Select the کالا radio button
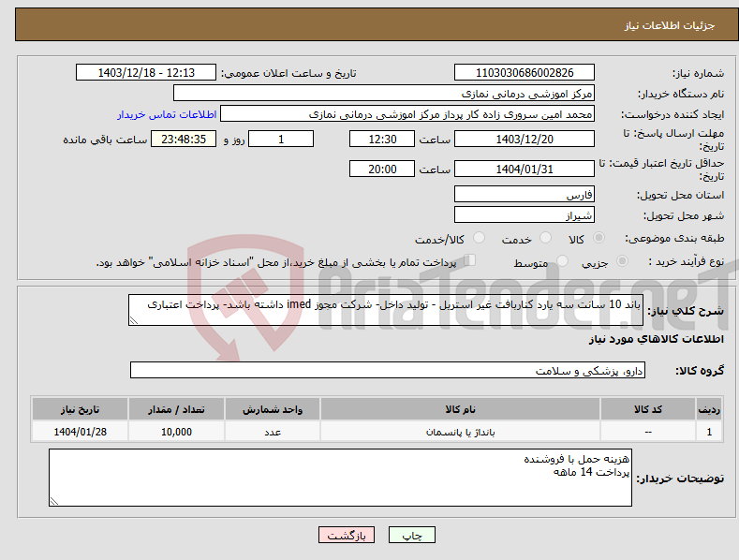This screenshot has height=560, width=739. pyautogui.click(x=599, y=238)
